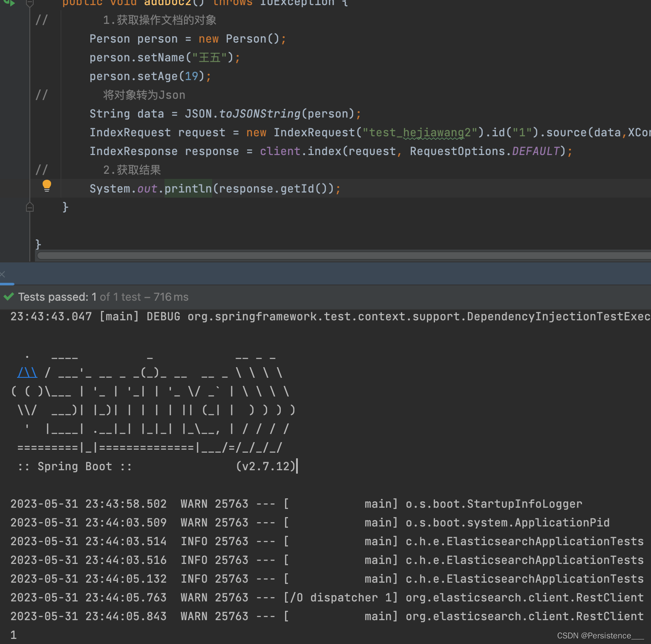Click the yellow lightbulb quick-fix icon
651x644 pixels.
(47, 185)
